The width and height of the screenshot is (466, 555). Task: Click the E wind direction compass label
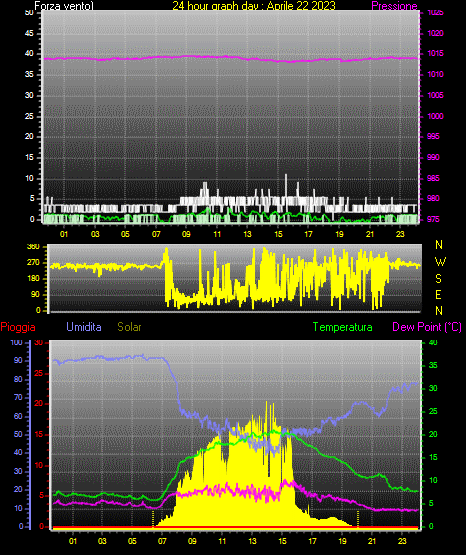coord(438,294)
